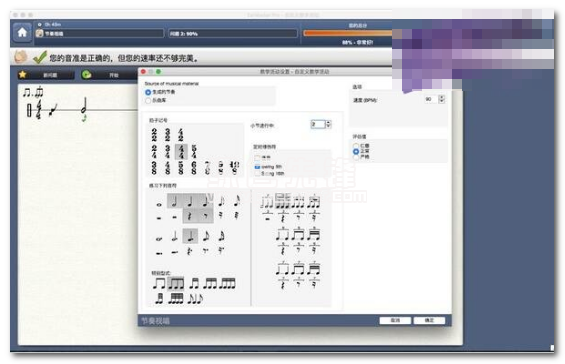The image size is (565, 364).
Task: Click the green start/play icon
Action: [x=86, y=74]
